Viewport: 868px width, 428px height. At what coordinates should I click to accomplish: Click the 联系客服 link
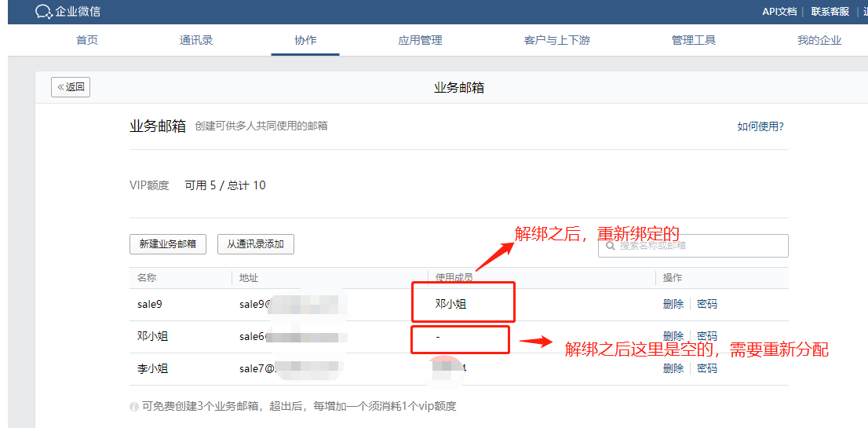click(x=830, y=12)
